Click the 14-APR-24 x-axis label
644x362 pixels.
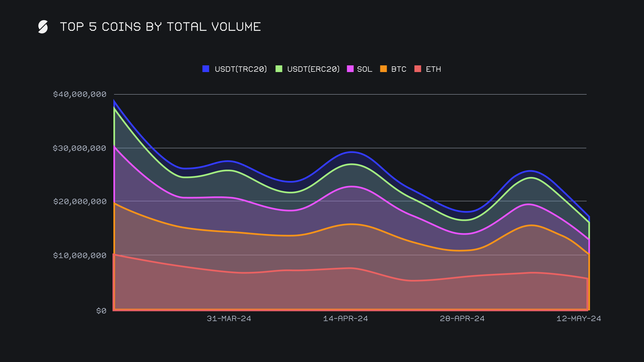click(345, 318)
